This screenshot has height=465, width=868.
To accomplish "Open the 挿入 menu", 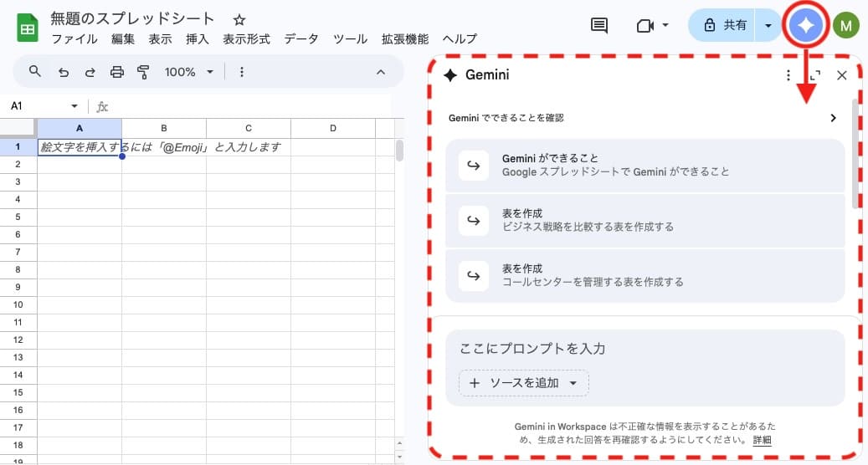I will (197, 39).
